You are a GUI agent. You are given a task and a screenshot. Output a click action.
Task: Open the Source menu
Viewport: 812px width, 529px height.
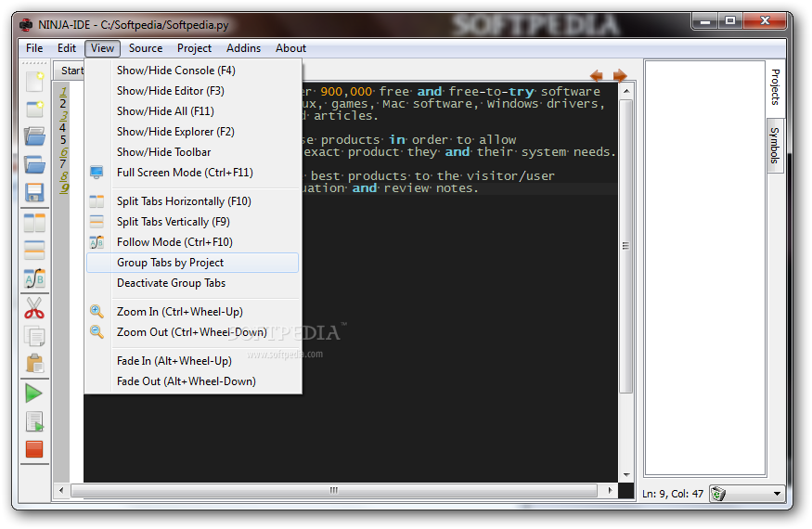click(x=146, y=48)
